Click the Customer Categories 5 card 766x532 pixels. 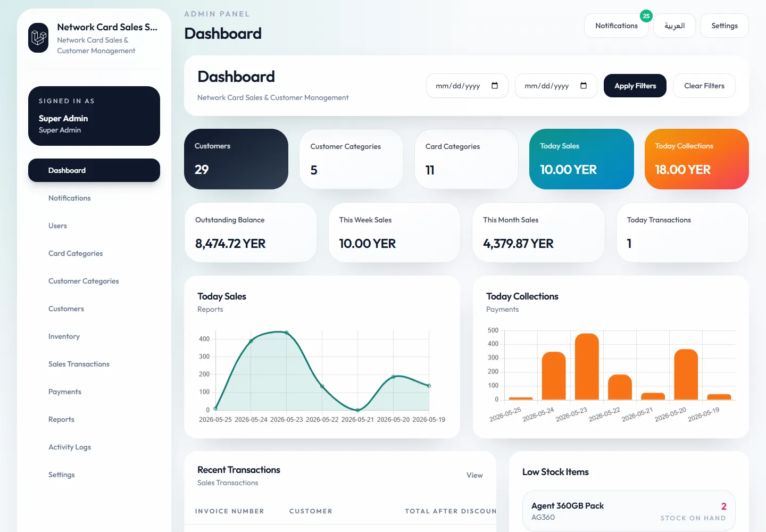click(351, 159)
